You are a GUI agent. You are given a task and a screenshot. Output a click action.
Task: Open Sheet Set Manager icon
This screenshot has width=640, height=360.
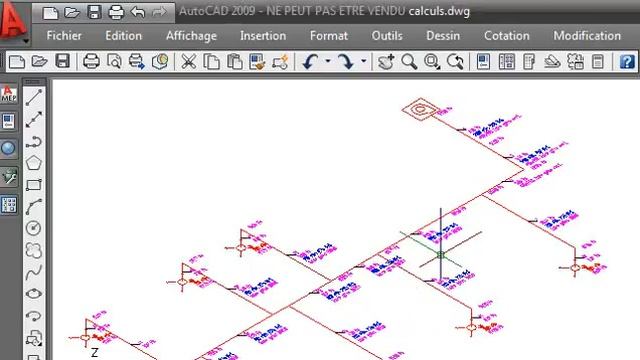(x=552, y=62)
